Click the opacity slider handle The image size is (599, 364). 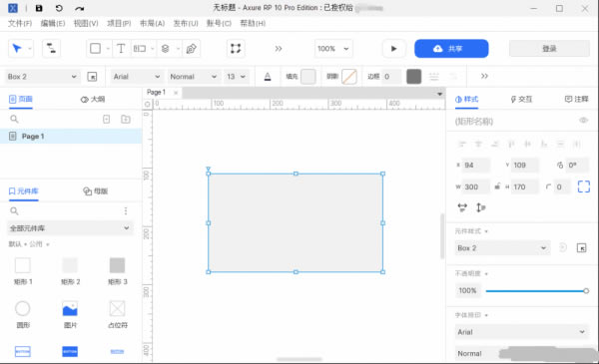coord(586,291)
